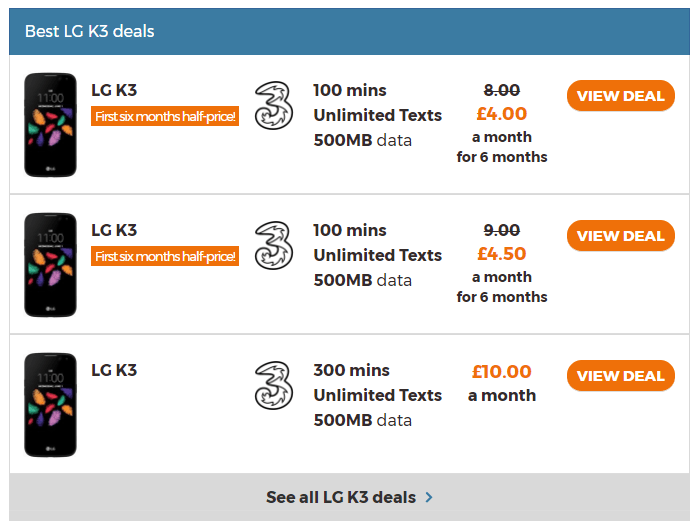
Task: Click the LG K3 title in the first deal
Action: 114,90
